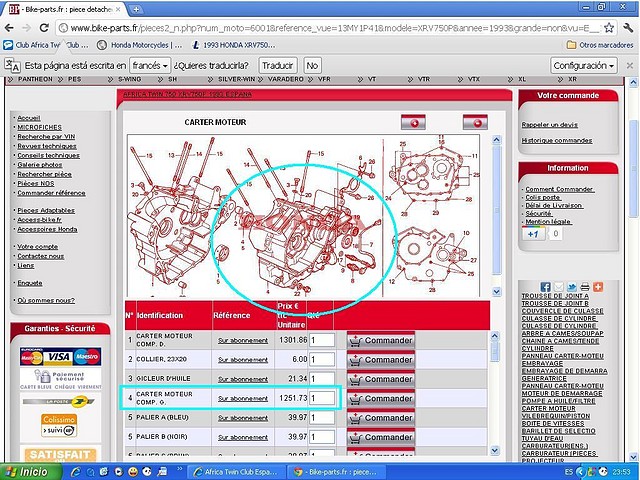Click the ES language indicator in tray
Viewport: 640px width, 480px height.
click(569, 472)
